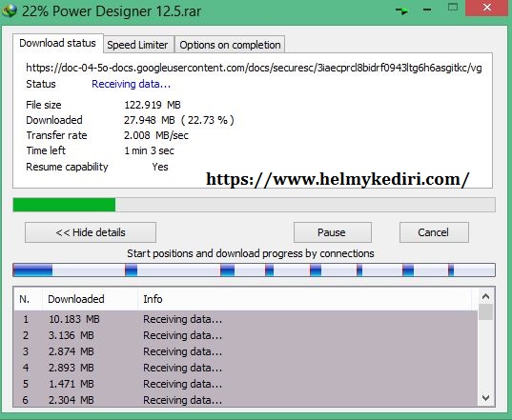Click the green overall progress bar
This screenshot has height=420, width=512.
[x=254, y=205]
